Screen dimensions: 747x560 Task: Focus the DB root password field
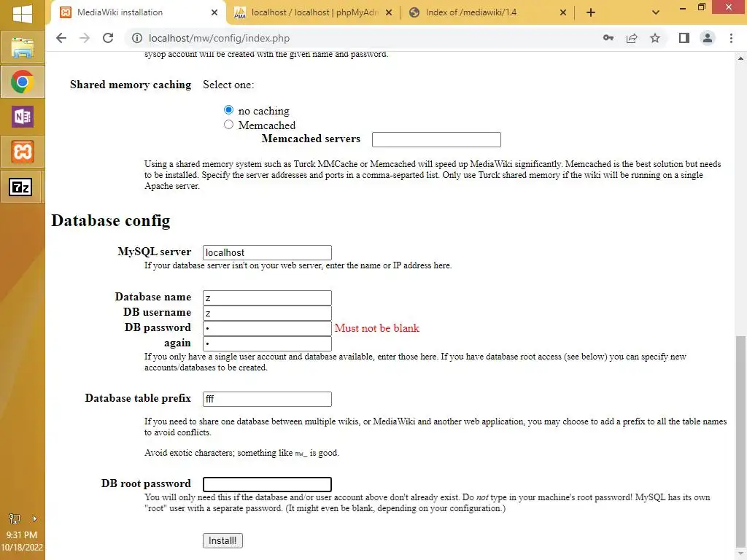pos(267,484)
